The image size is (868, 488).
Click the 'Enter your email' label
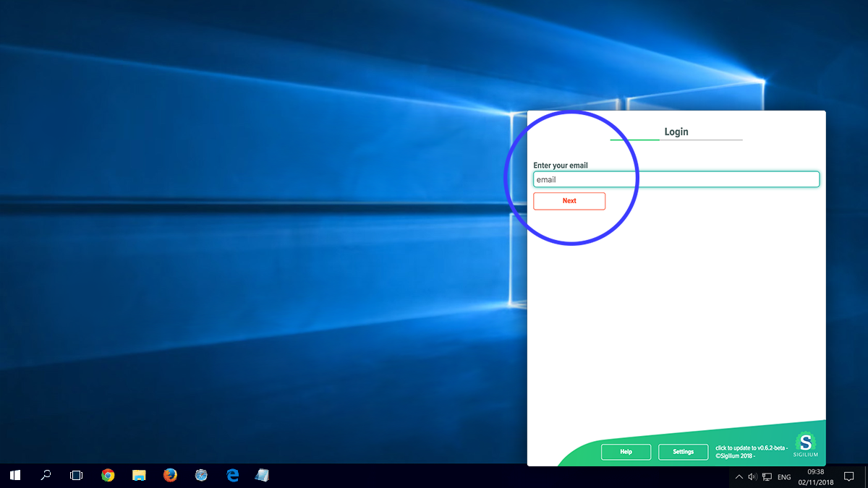(x=561, y=166)
